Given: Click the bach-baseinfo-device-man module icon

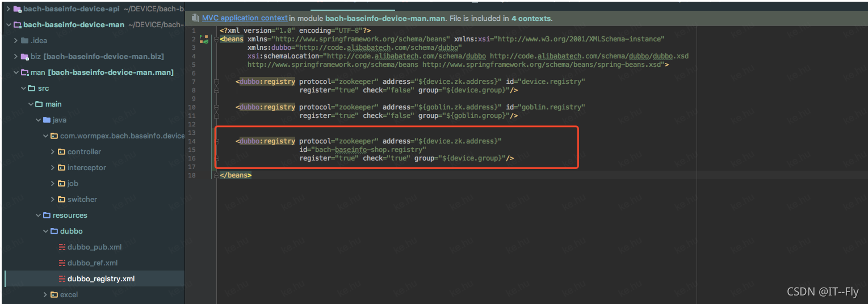Looking at the screenshot, I should [x=17, y=25].
